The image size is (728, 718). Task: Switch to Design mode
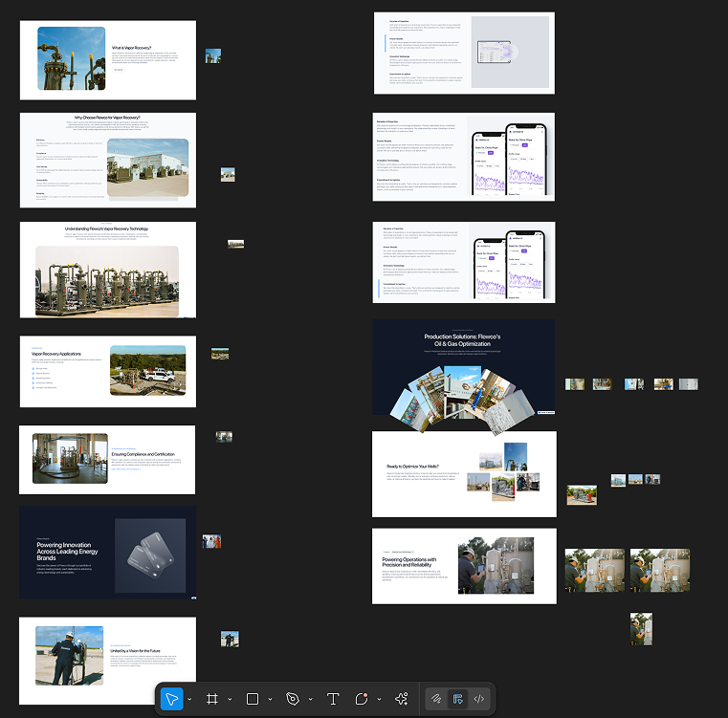point(458,699)
